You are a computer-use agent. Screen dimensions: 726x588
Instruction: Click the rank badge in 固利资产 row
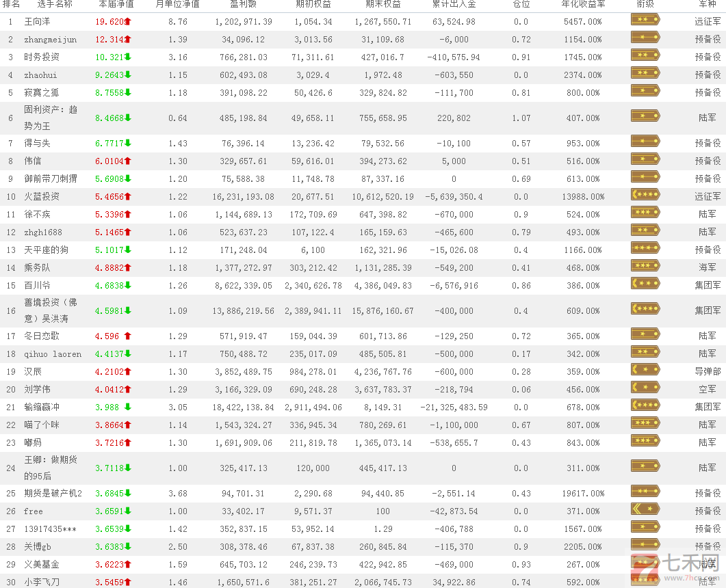[645, 116]
